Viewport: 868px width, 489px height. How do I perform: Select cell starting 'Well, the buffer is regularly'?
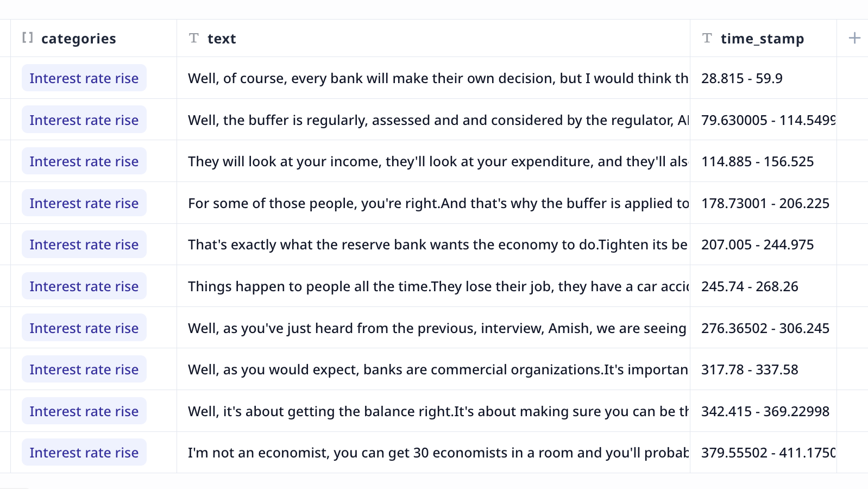pyautogui.click(x=433, y=120)
